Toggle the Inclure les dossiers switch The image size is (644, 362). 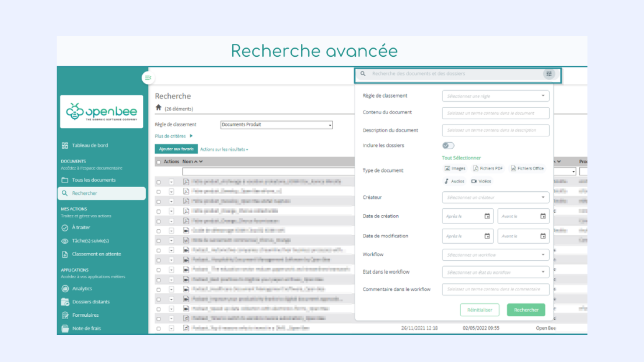[448, 145]
